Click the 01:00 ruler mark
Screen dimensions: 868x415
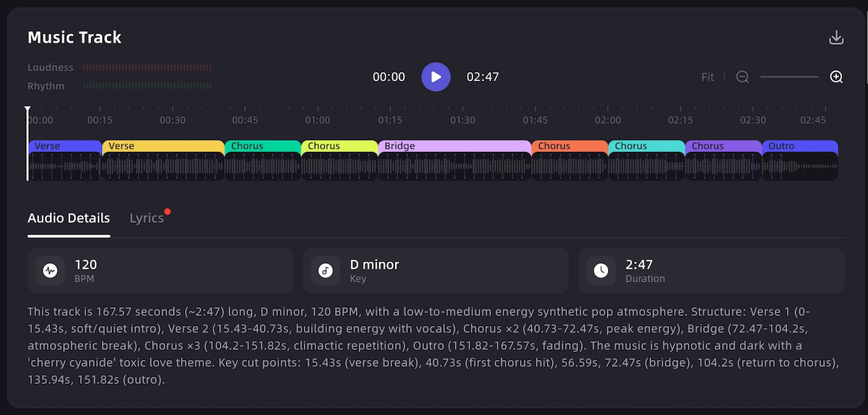point(318,120)
